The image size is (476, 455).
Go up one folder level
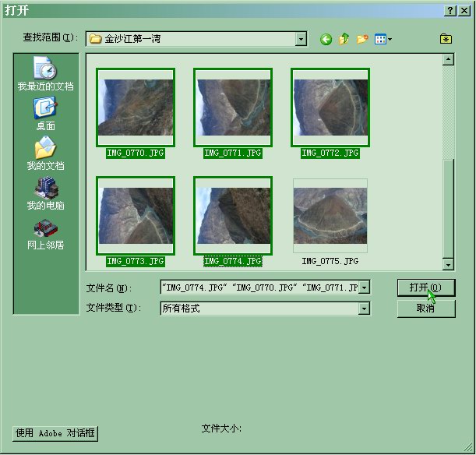[344, 40]
